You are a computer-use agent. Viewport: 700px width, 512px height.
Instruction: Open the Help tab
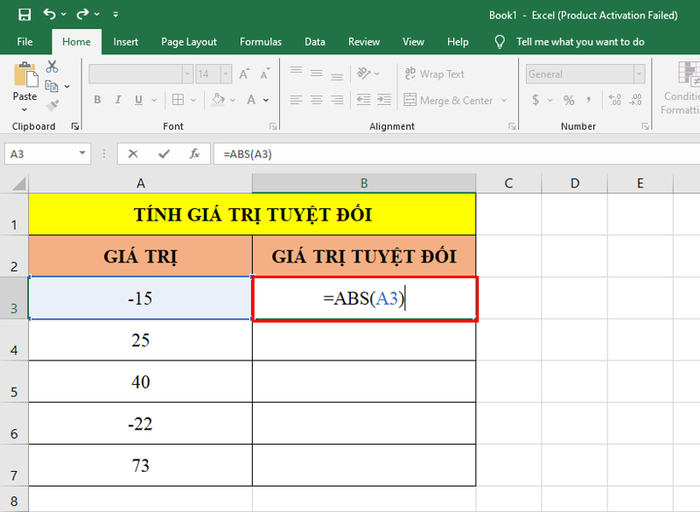tap(458, 42)
